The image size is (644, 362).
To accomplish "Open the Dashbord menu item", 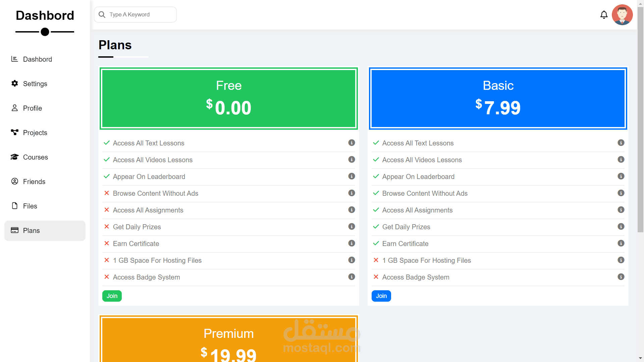I will click(x=37, y=59).
